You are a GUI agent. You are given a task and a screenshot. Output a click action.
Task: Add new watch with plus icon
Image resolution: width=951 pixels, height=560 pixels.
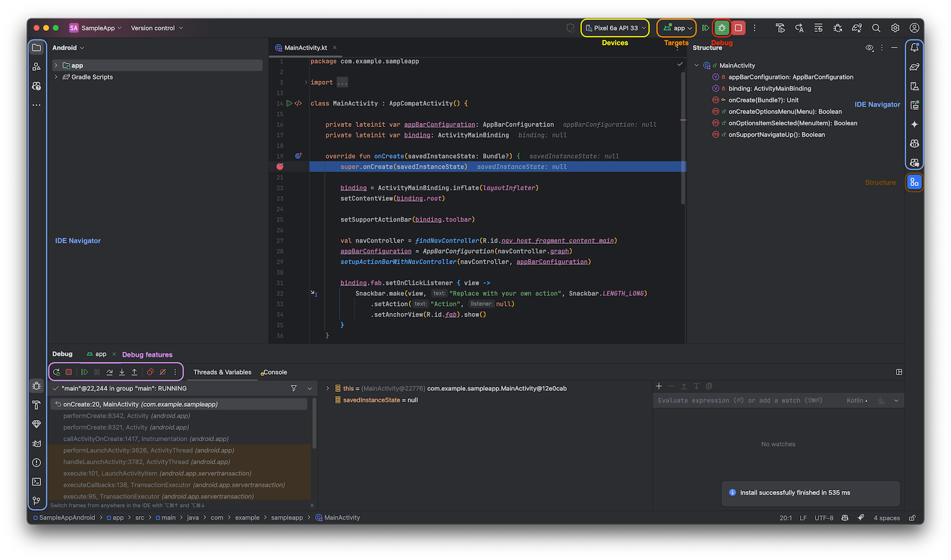pyautogui.click(x=659, y=386)
